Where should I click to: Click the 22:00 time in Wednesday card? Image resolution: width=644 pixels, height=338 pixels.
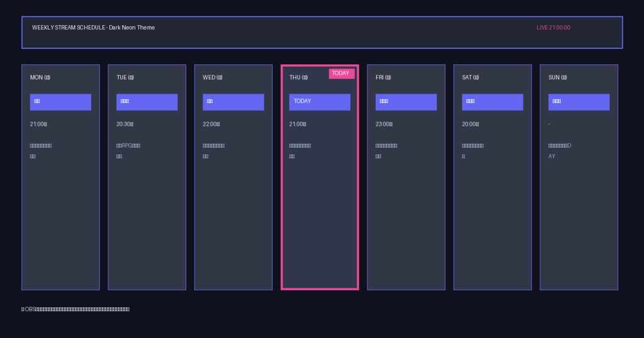[211, 124]
